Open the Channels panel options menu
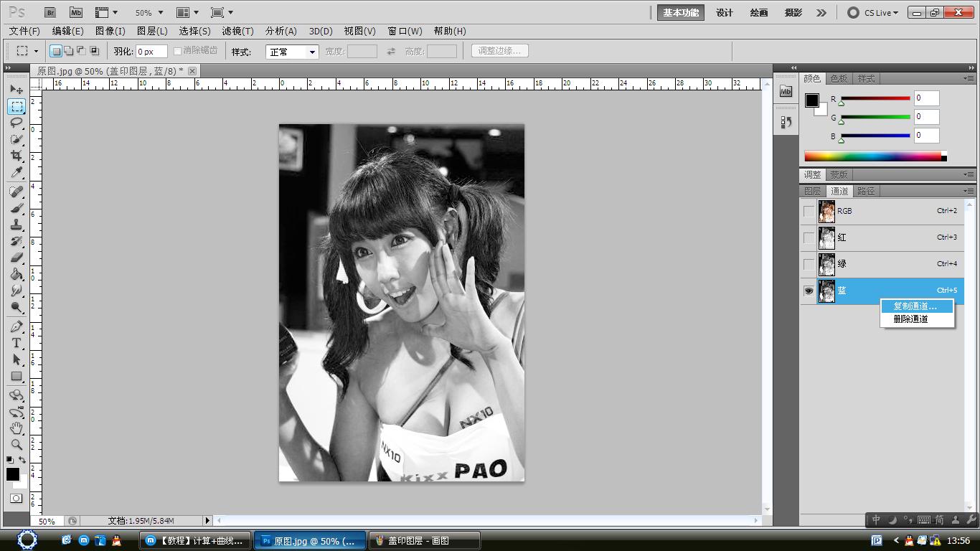The image size is (980, 551). pyautogui.click(x=969, y=191)
